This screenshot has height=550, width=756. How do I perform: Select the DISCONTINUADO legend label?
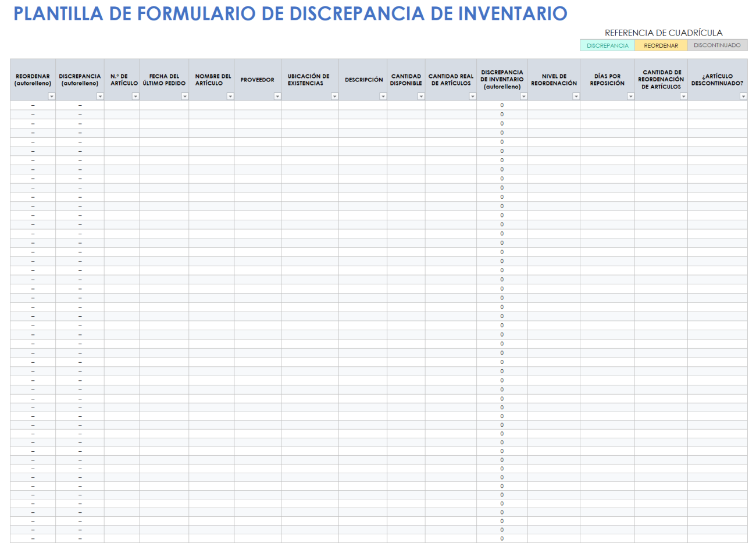click(716, 44)
